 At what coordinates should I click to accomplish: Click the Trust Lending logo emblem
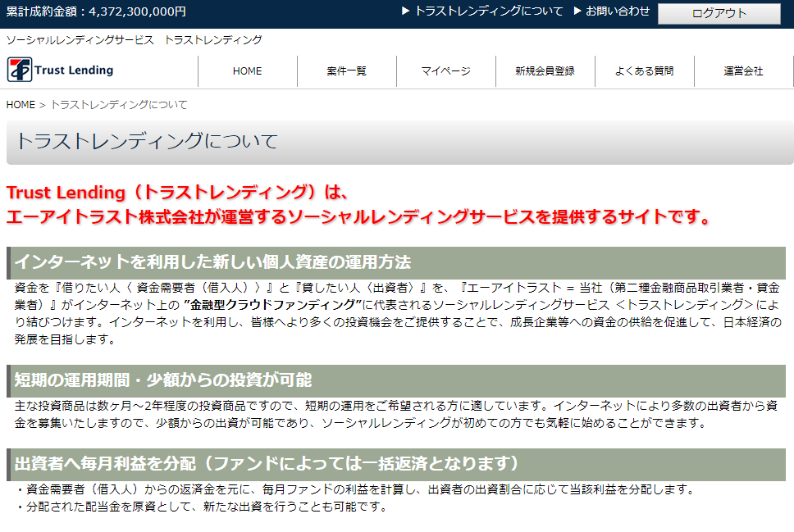pyautogui.click(x=19, y=70)
